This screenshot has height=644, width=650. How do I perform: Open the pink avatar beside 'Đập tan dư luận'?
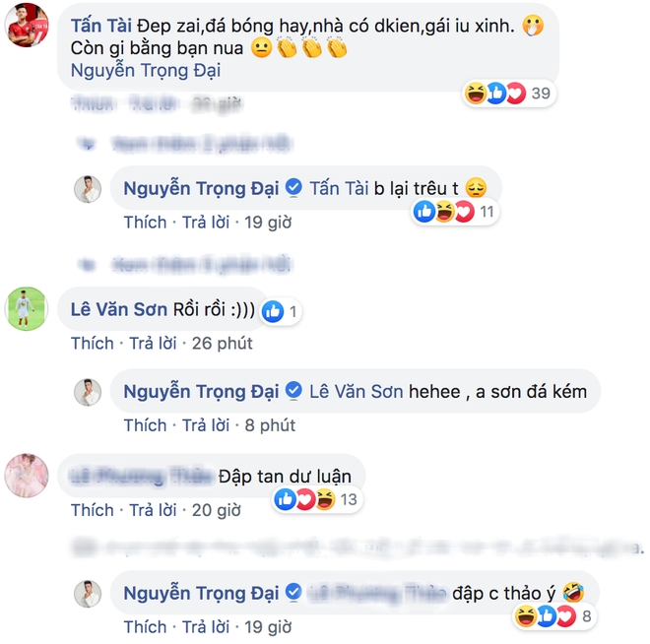point(27,476)
